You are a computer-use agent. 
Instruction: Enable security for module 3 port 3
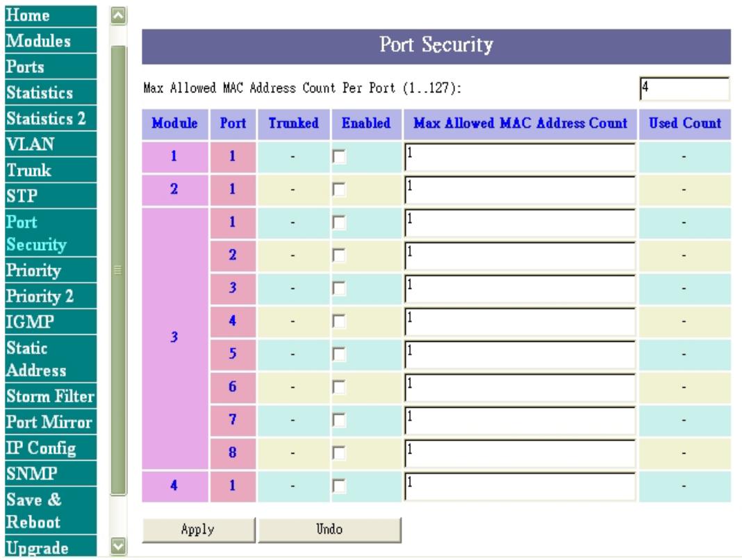pos(339,288)
